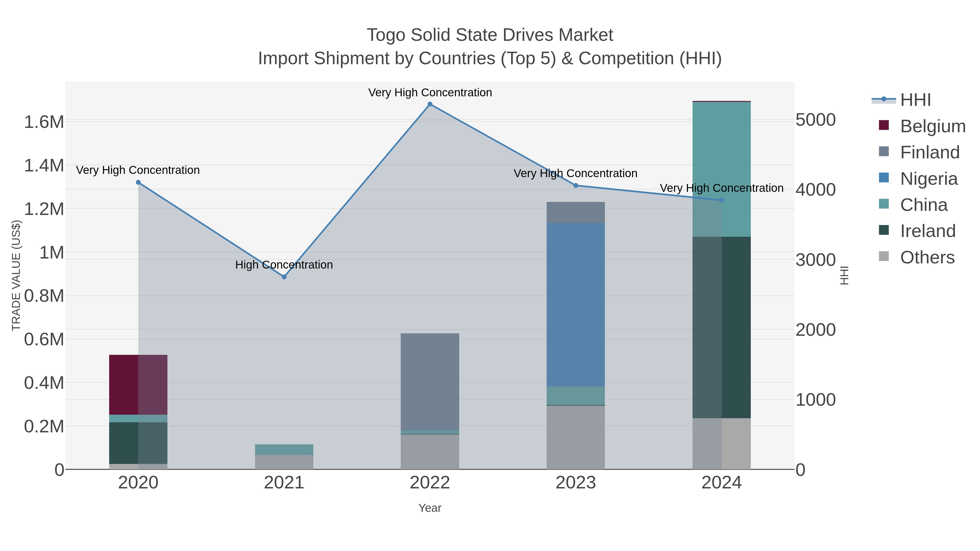The height and width of the screenshot is (551, 980).
Task: Toggle Ireland series in the legend
Action: (917, 231)
